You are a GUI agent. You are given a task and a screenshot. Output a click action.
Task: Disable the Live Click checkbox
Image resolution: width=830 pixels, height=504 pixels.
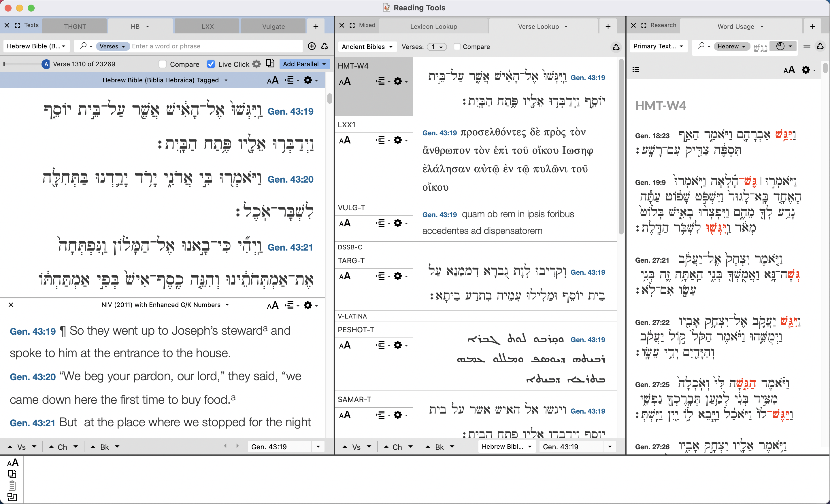211,64
